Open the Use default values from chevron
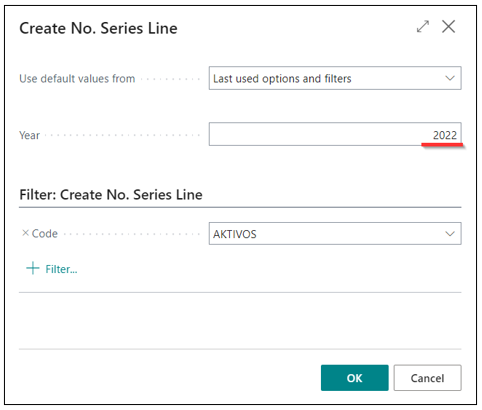Screen dimensions: 482x410 tap(450, 78)
